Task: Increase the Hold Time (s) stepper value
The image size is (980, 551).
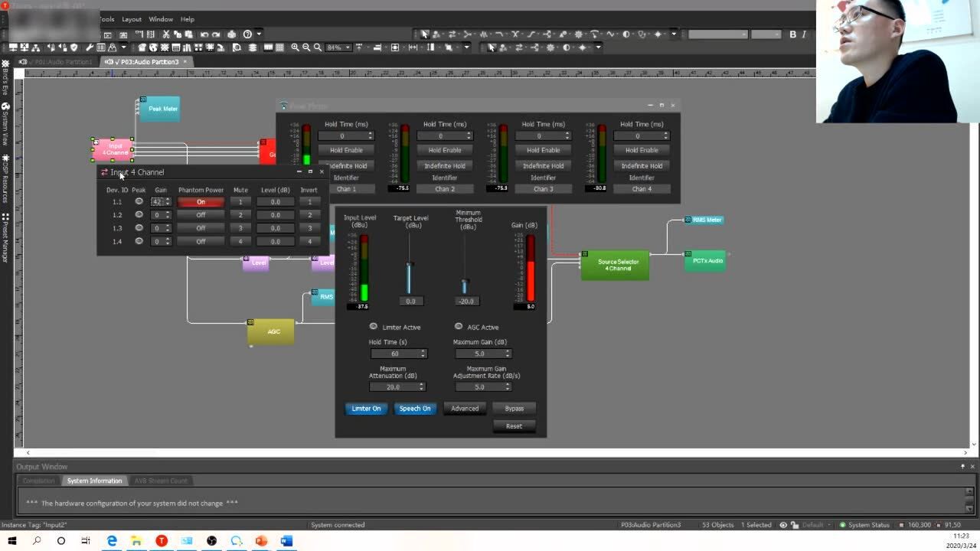Action: pyautogui.click(x=423, y=351)
